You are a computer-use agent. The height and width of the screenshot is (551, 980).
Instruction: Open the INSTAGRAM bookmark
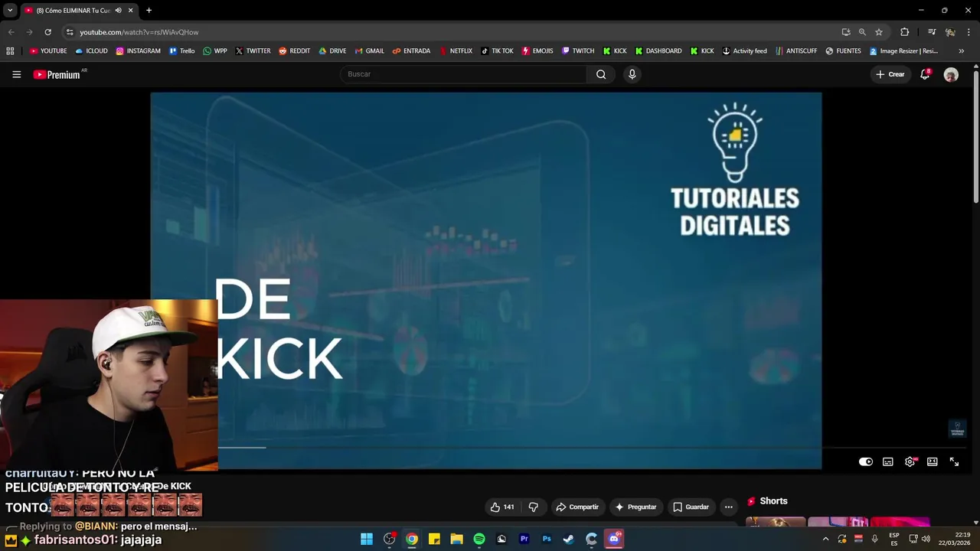click(x=138, y=51)
